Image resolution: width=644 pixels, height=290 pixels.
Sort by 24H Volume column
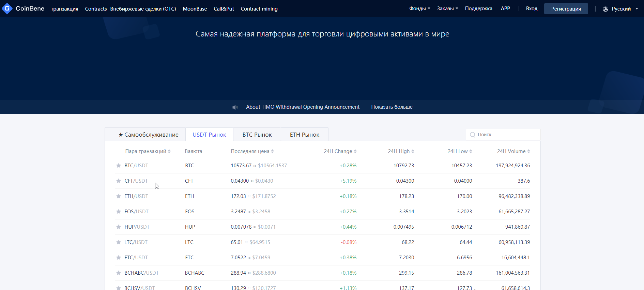click(513, 151)
